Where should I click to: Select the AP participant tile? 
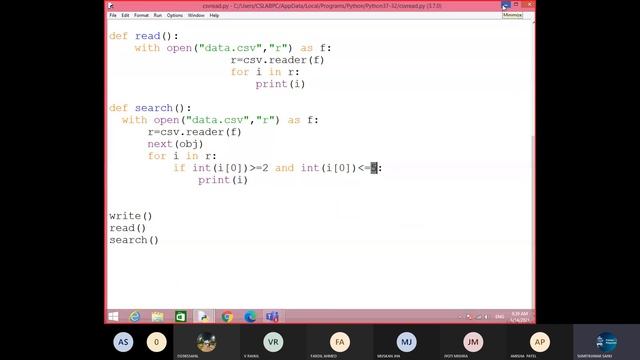point(540,342)
